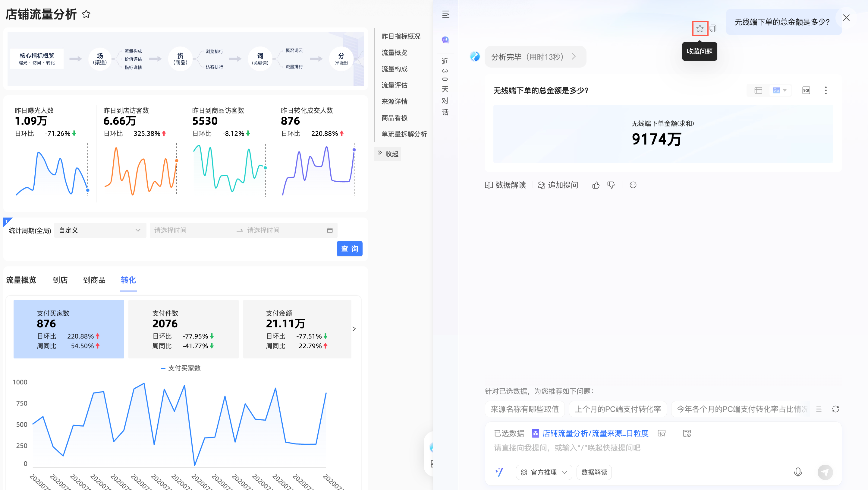Click the copy question icon
The height and width of the screenshot is (490, 868).
tap(713, 28)
